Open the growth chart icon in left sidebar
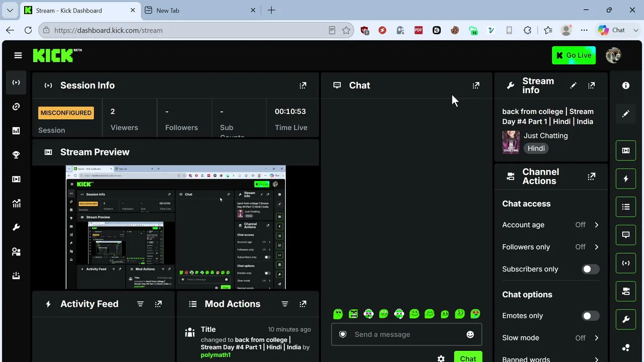 [x=16, y=203]
